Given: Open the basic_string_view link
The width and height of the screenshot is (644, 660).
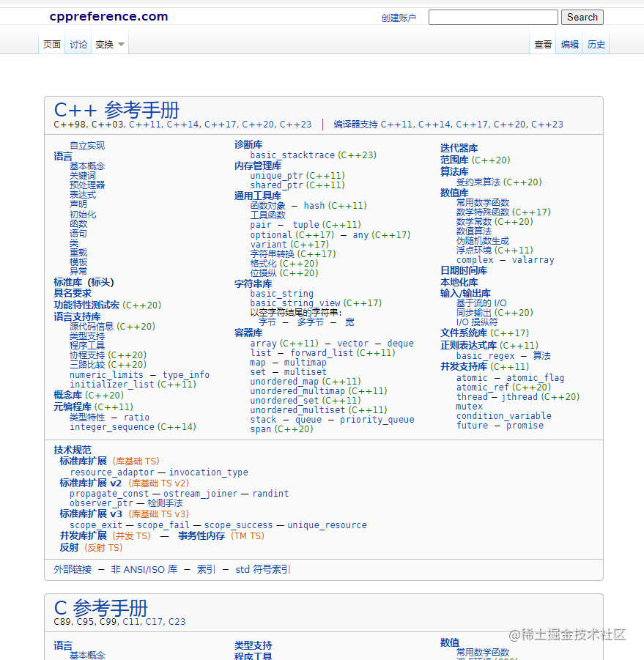Looking at the screenshot, I should point(295,303).
